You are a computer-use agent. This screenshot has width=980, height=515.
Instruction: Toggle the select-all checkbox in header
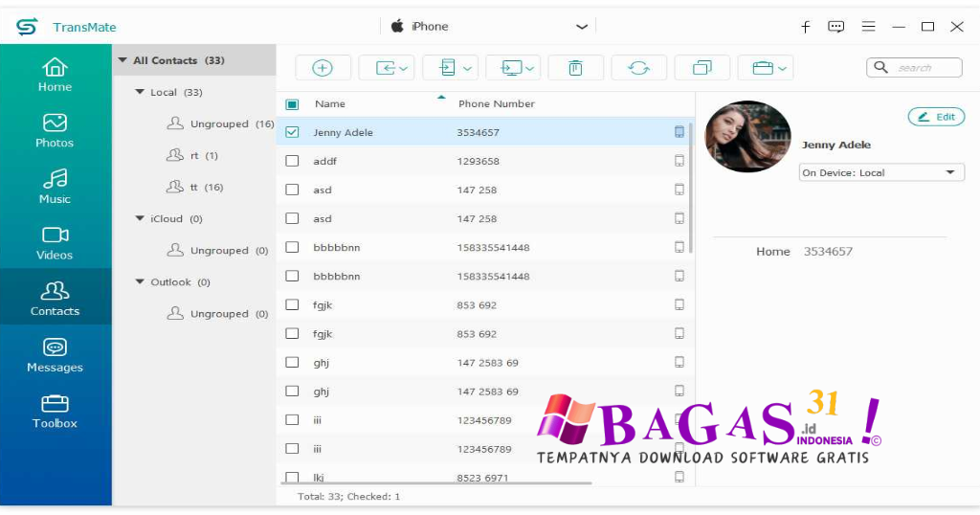tap(292, 104)
